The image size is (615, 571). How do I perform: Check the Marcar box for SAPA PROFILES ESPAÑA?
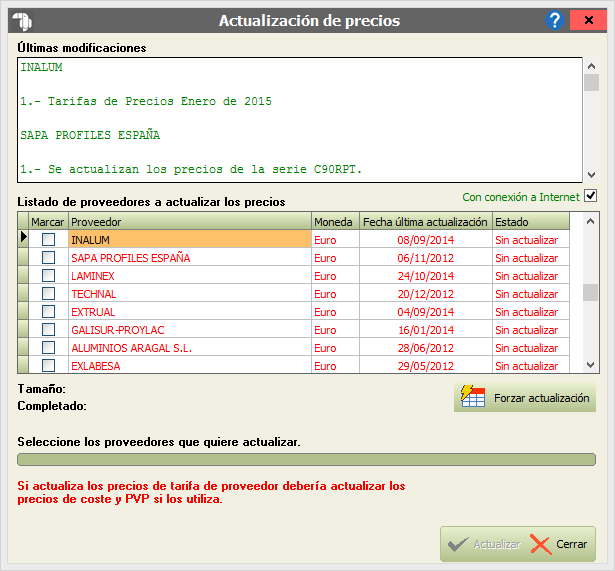(48, 258)
